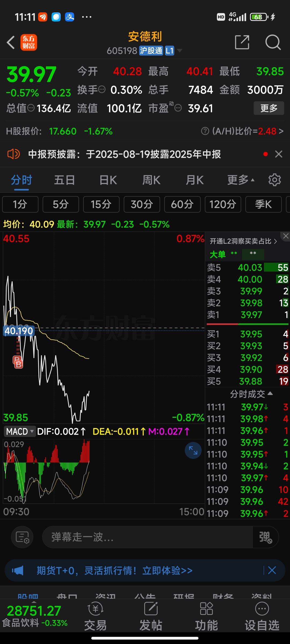
Task: Tap the 卖4 row at 40.00
Action: click(248, 279)
